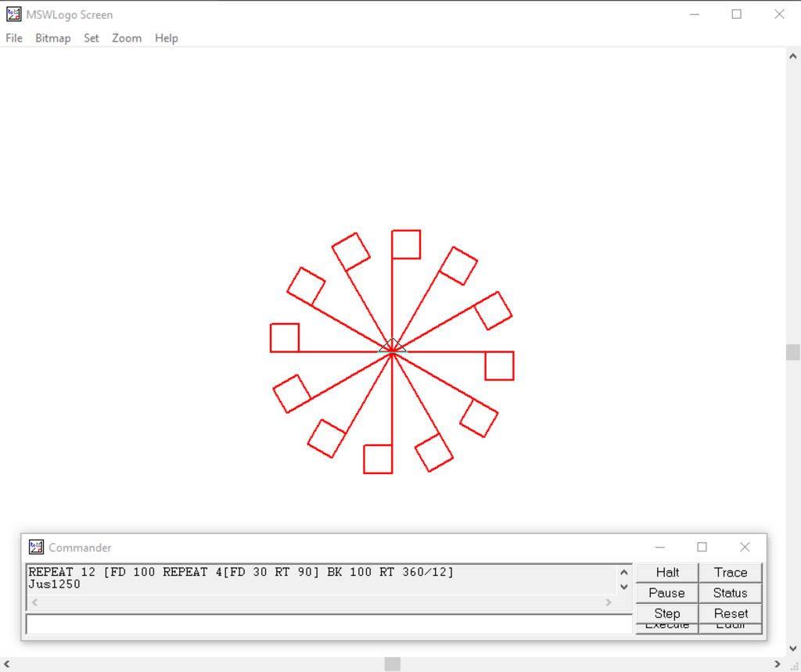Click the history box scroll down arrow
Viewport: 801px width, 672px height.
[x=623, y=587]
